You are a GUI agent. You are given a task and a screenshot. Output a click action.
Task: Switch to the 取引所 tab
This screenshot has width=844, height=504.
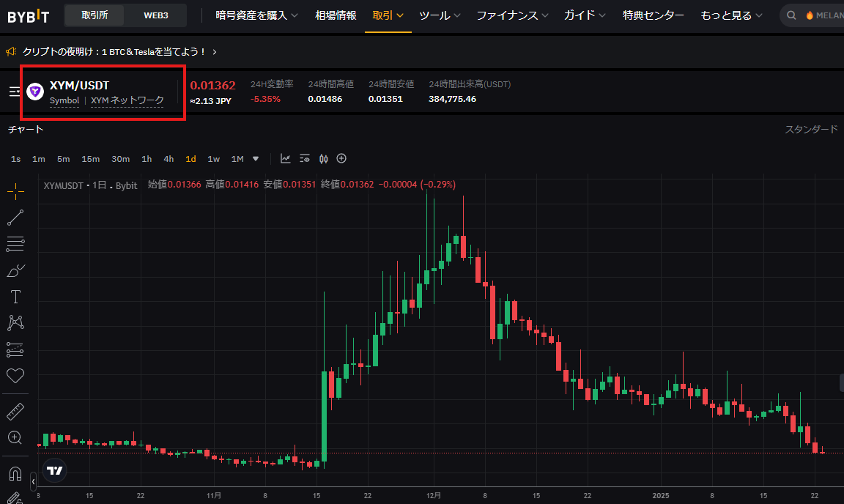pos(95,15)
